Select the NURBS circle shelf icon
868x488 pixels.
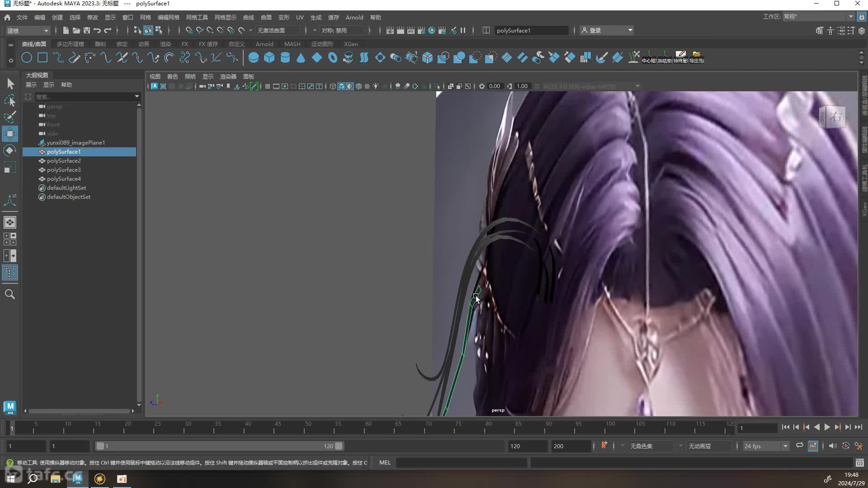point(27,58)
